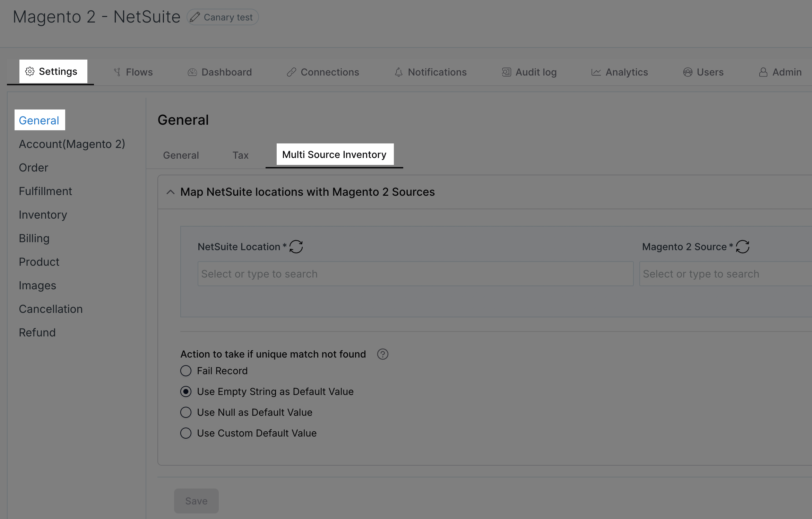Select the Fail Record option
The height and width of the screenshot is (519, 812).
pyautogui.click(x=186, y=371)
